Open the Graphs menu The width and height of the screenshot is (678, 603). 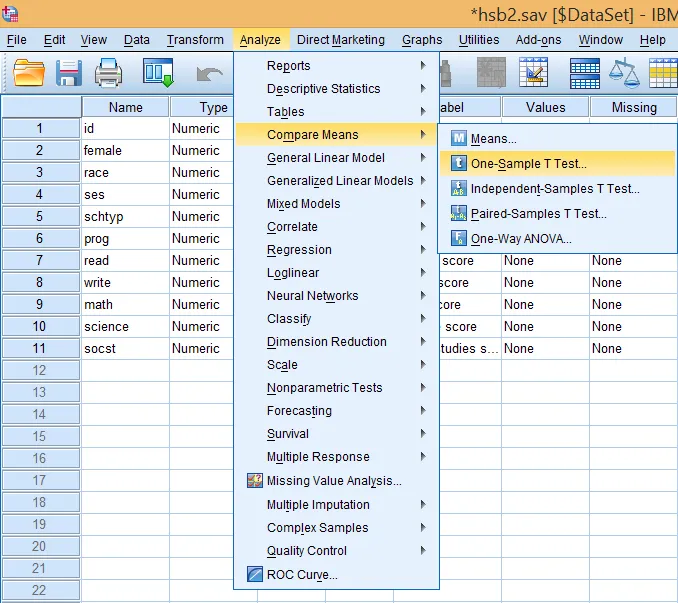click(x=422, y=40)
